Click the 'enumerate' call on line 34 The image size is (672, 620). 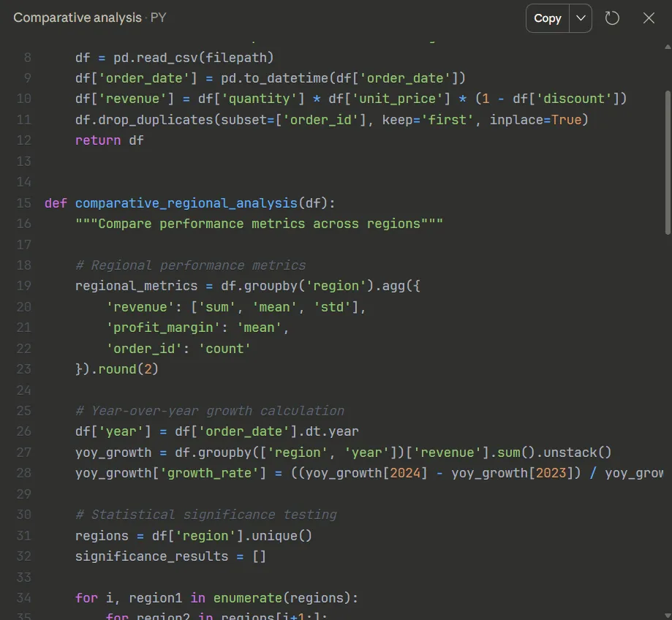pyautogui.click(x=248, y=598)
